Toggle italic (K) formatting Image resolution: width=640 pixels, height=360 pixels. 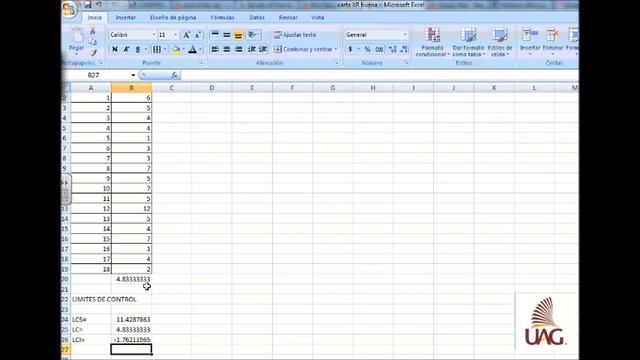tap(126, 49)
